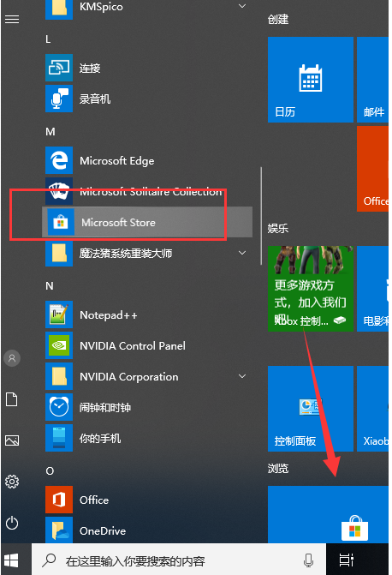Viewport: 392px width, 575px height.
Task: Open Settings gear in the sidebar
Action: (12, 482)
